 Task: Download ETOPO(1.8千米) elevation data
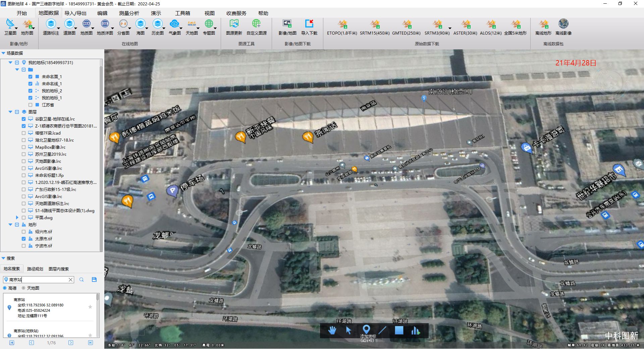pos(342,27)
